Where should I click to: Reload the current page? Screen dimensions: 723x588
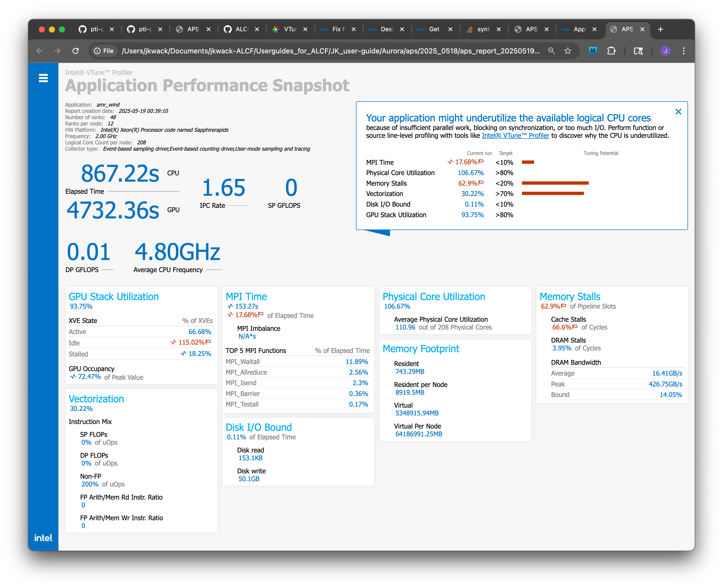76,51
